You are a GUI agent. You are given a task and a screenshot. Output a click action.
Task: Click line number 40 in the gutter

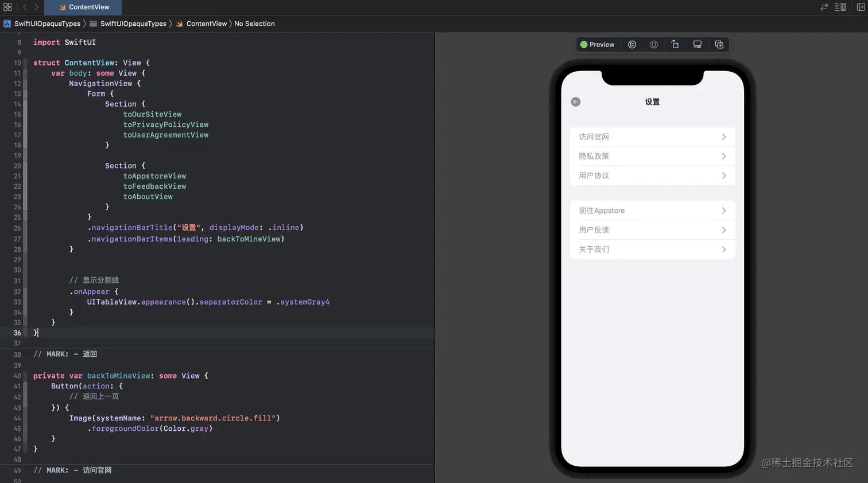[17, 376]
